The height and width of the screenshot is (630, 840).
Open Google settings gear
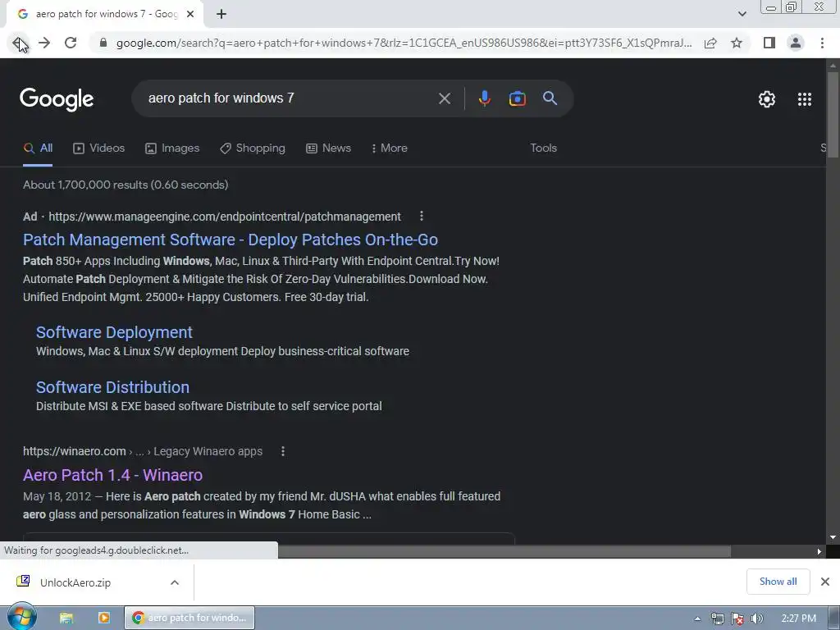coord(767,99)
